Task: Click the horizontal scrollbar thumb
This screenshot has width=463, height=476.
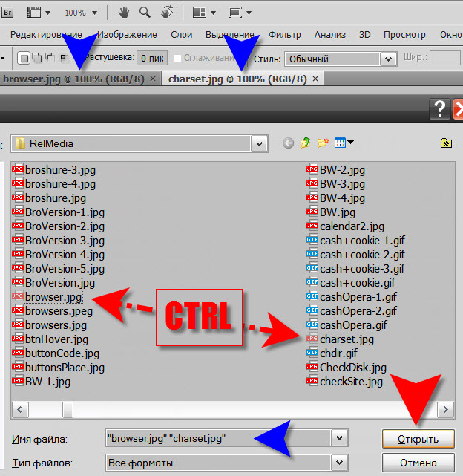Action: pos(68,410)
